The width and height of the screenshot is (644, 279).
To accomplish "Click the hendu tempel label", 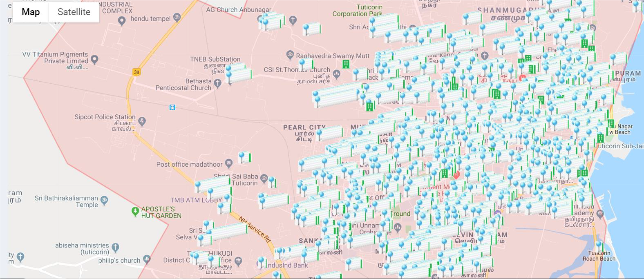I will pos(150,19).
